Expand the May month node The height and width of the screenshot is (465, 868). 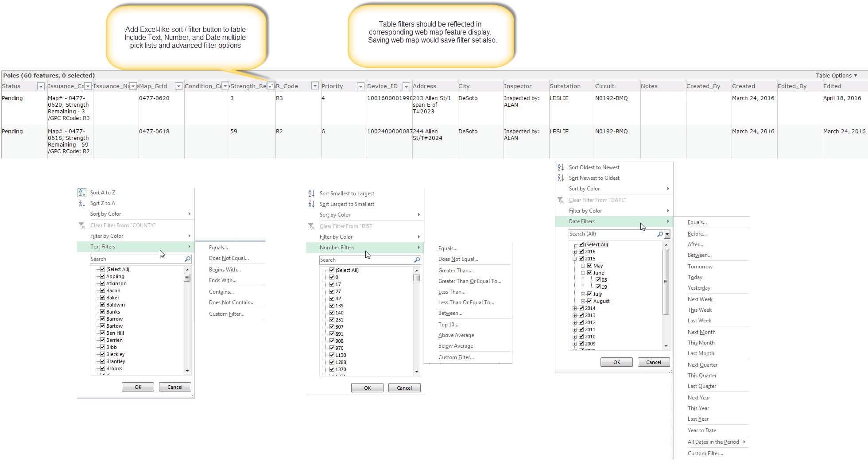[x=583, y=266]
